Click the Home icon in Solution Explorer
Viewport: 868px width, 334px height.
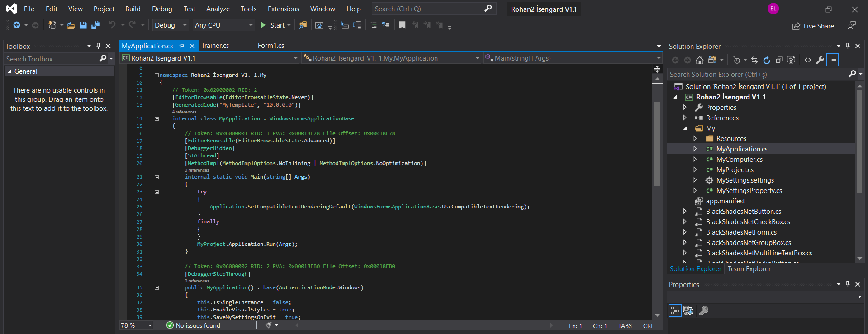pos(700,60)
